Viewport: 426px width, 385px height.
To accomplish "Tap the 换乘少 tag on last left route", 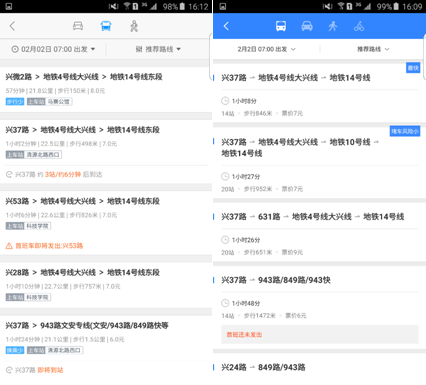I will [x=15, y=350].
